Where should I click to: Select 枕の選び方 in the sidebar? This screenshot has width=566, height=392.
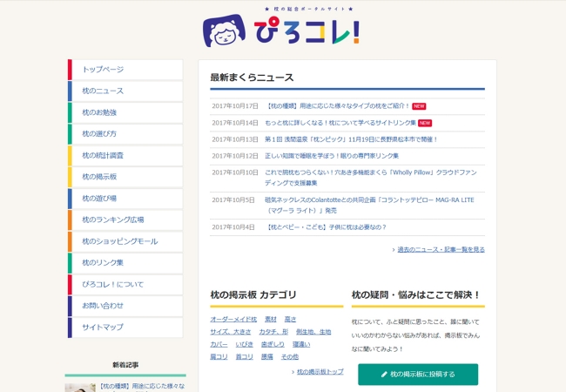tap(125, 134)
